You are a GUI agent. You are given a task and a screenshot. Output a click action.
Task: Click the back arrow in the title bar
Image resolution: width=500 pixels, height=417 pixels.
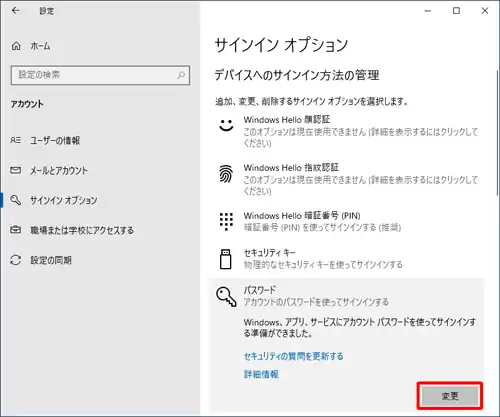pyautogui.click(x=15, y=11)
